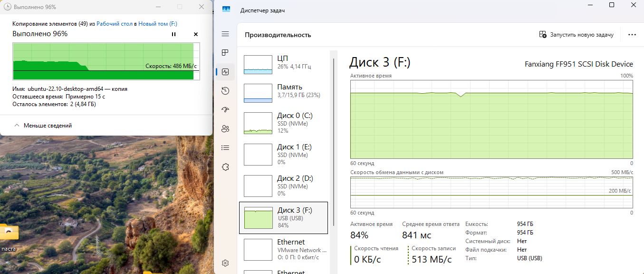Select Ethernet VMware Network adapter item
The image size is (644, 274).
click(283, 250)
